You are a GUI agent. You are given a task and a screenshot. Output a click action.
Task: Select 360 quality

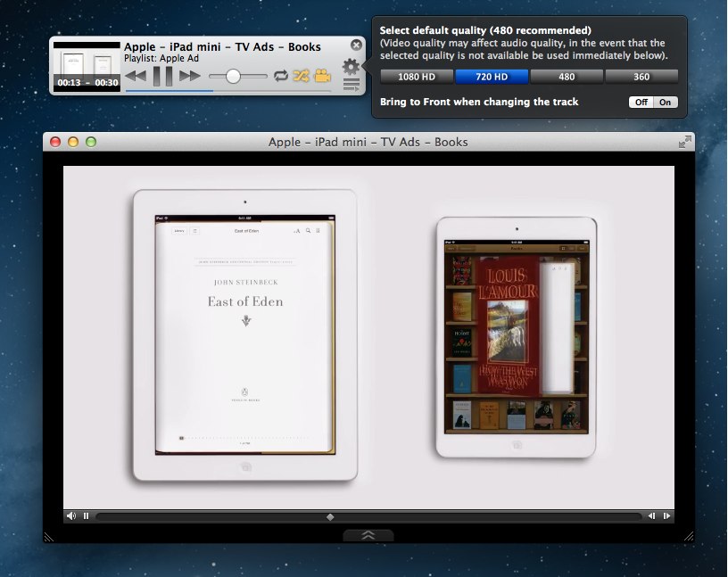pos(641,77)
